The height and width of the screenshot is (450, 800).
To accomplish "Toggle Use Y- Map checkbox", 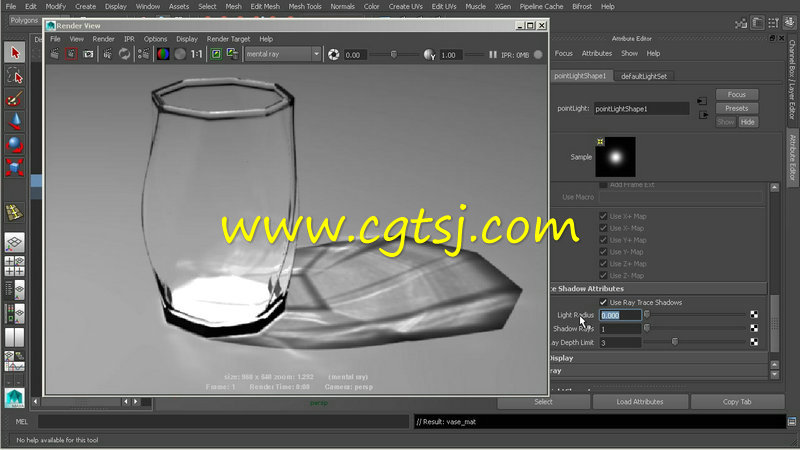I will (x=603, y=252).
